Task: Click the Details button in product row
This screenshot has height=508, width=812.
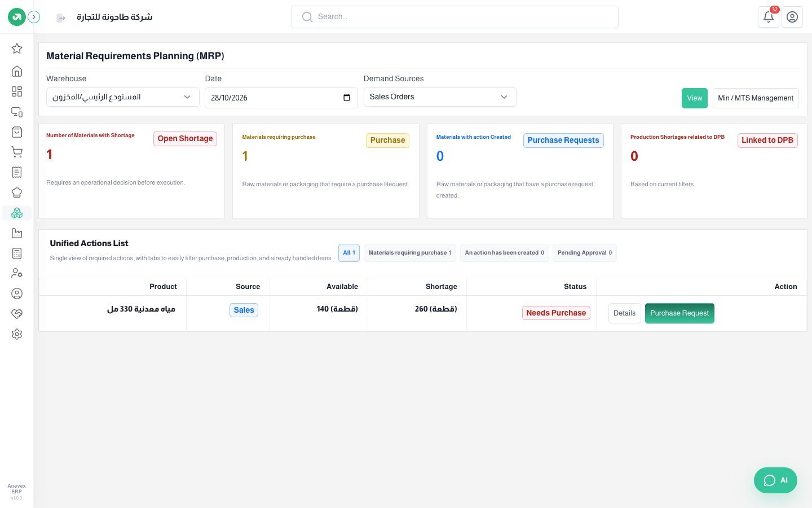Action: (624, 313)
